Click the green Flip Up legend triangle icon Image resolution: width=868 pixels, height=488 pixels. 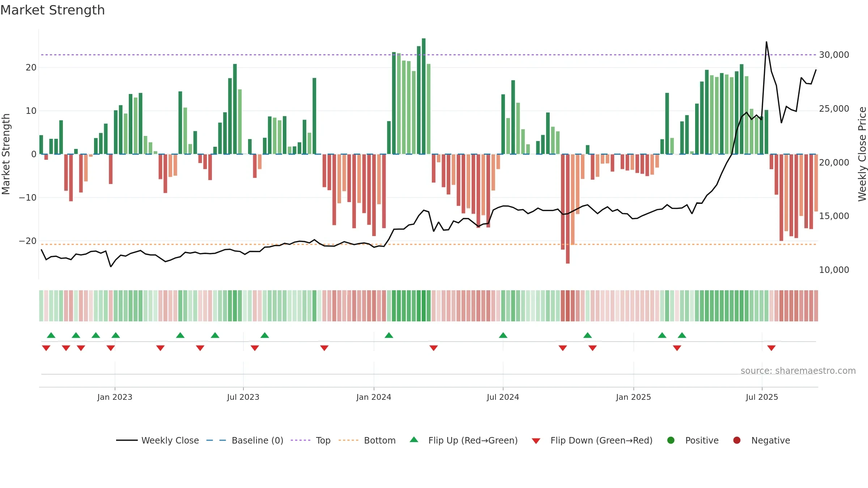coord(414,440)
